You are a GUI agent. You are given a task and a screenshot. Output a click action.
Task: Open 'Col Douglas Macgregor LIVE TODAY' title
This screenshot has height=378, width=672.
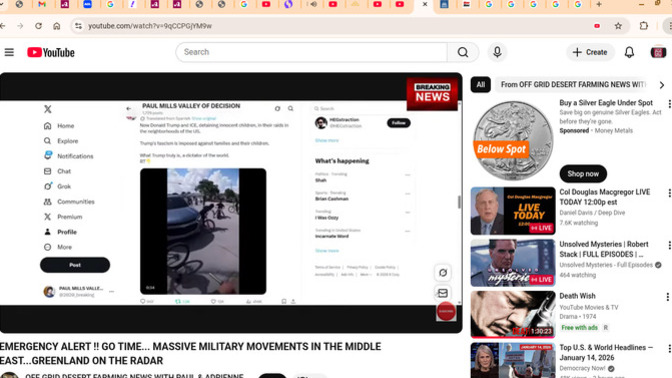point(604,197)
